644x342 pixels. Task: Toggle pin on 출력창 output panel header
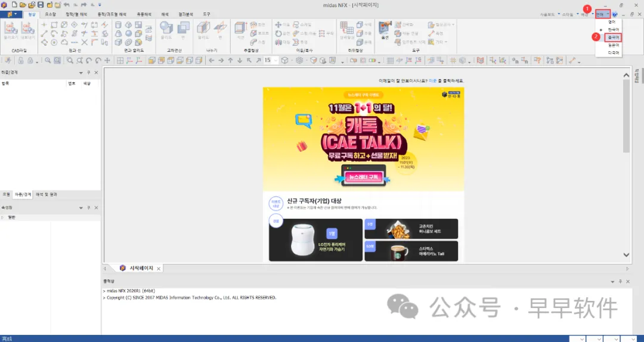point(620,282)
